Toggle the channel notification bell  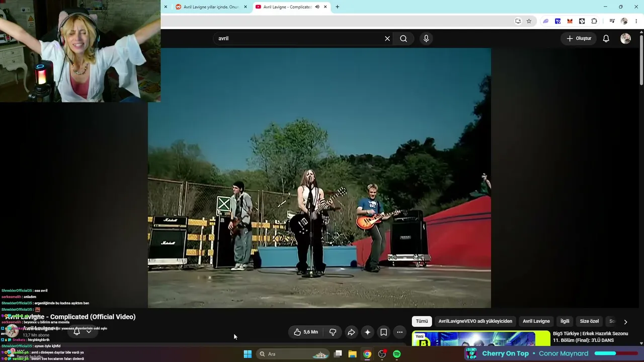point(77,331)
